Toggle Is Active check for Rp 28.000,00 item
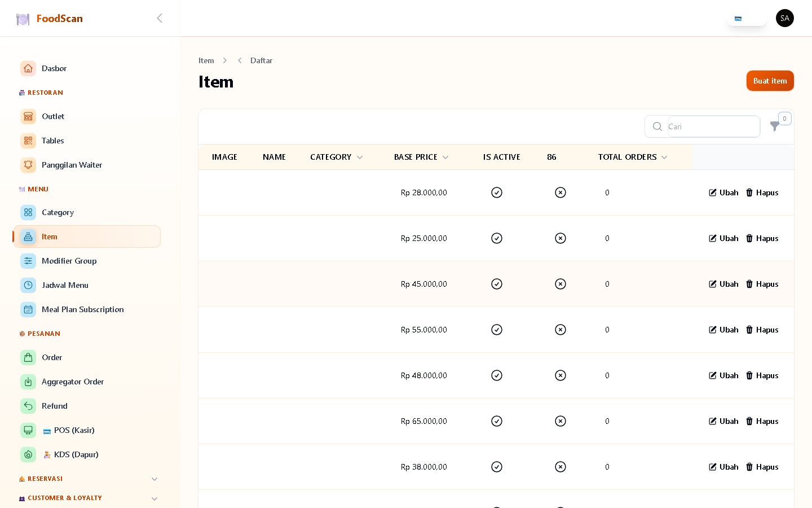Screen dimensions: 812x508 [x=497, y=192]
